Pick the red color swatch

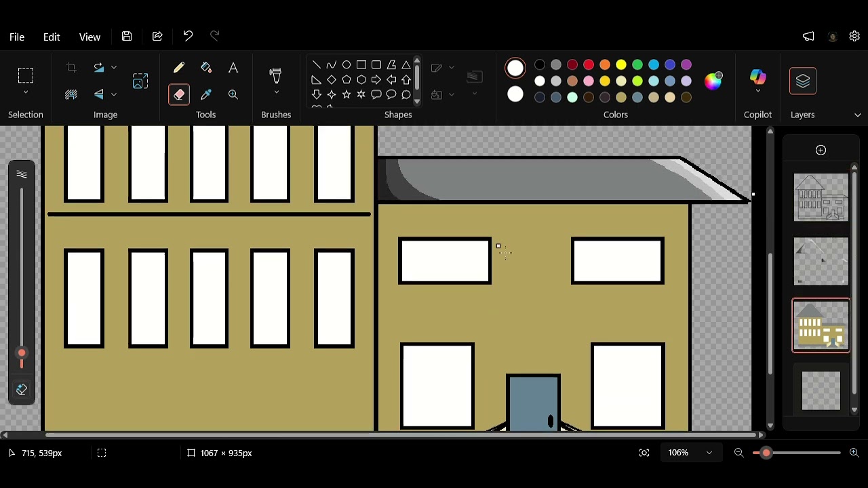coord(589,65)
